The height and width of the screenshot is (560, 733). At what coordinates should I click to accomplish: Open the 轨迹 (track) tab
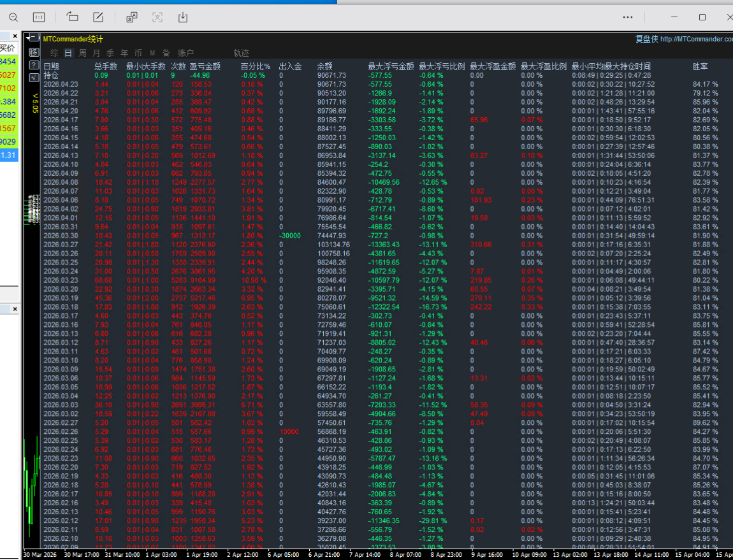241,53
